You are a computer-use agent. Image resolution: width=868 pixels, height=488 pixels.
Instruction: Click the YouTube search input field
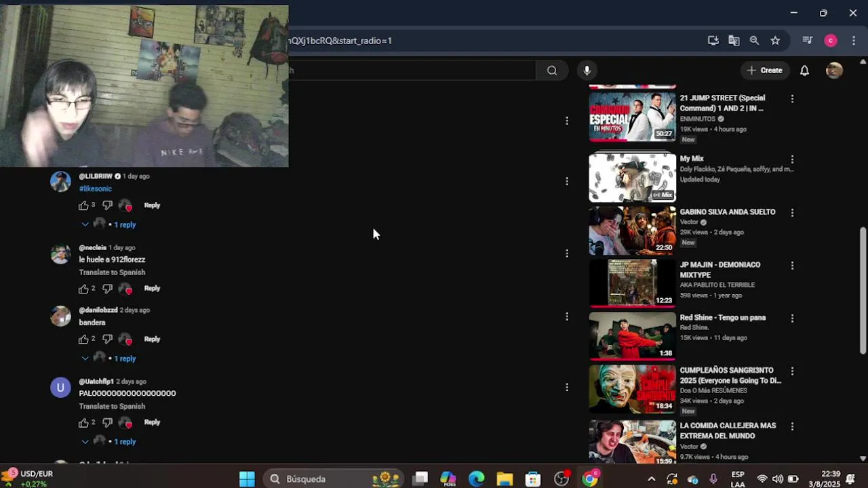[412, 70]
